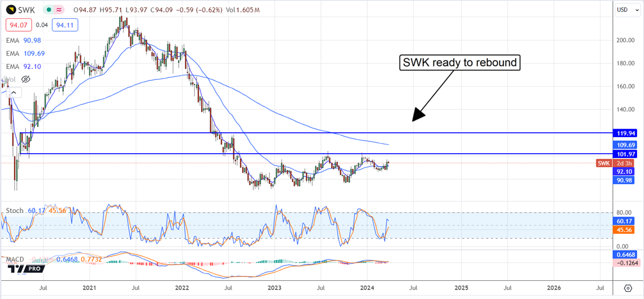Click the 200.00 price axis level
The image size is (644, 299).
pyautogui.click(x=625, y=40)
